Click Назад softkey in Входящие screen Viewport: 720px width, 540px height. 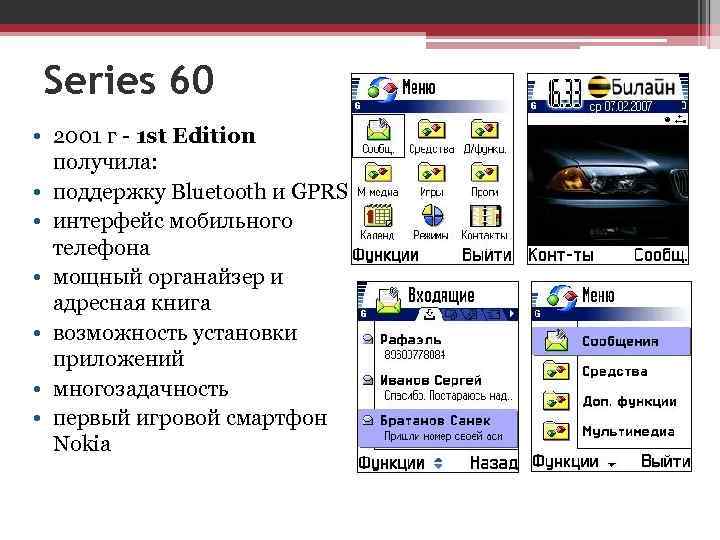(x=494, y=463)
